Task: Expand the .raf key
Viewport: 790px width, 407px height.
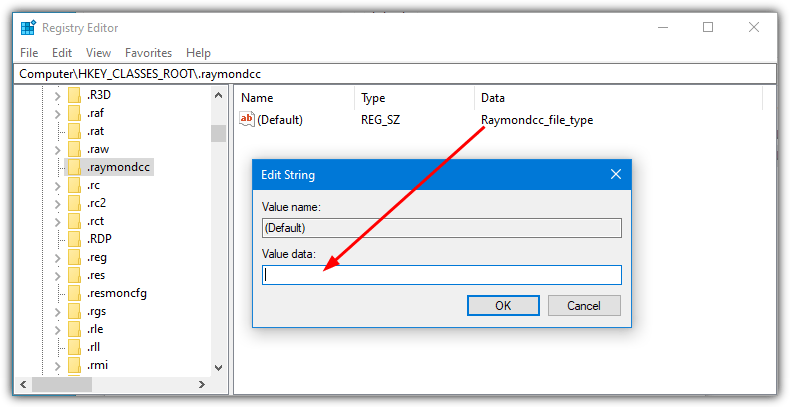Action: [x=57, y=113]
